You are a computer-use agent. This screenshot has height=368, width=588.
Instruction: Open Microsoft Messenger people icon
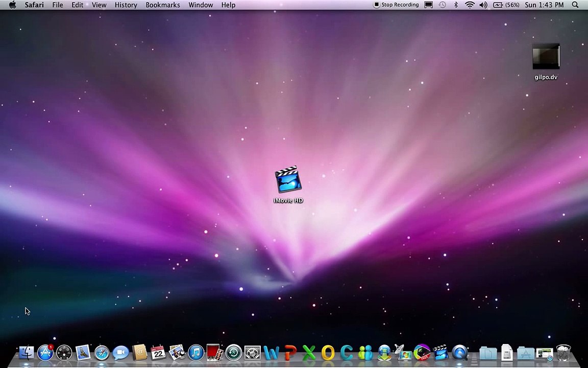point(365,353)
